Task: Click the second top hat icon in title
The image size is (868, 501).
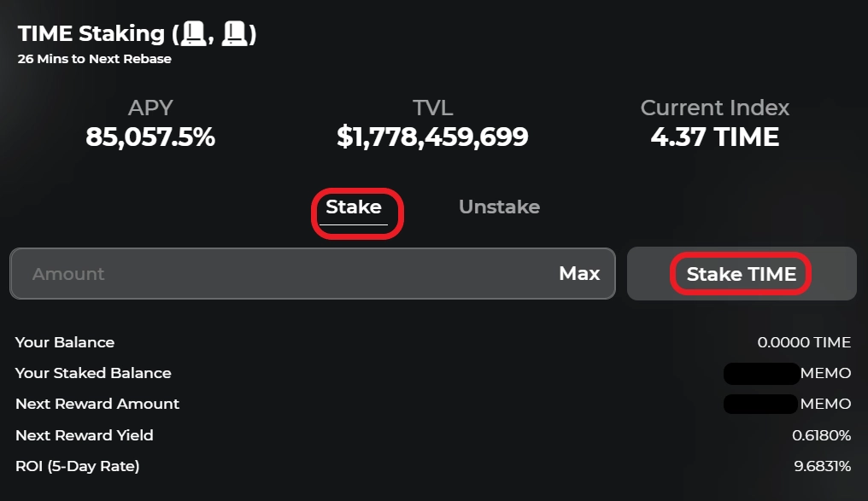Action: point(234,34)
